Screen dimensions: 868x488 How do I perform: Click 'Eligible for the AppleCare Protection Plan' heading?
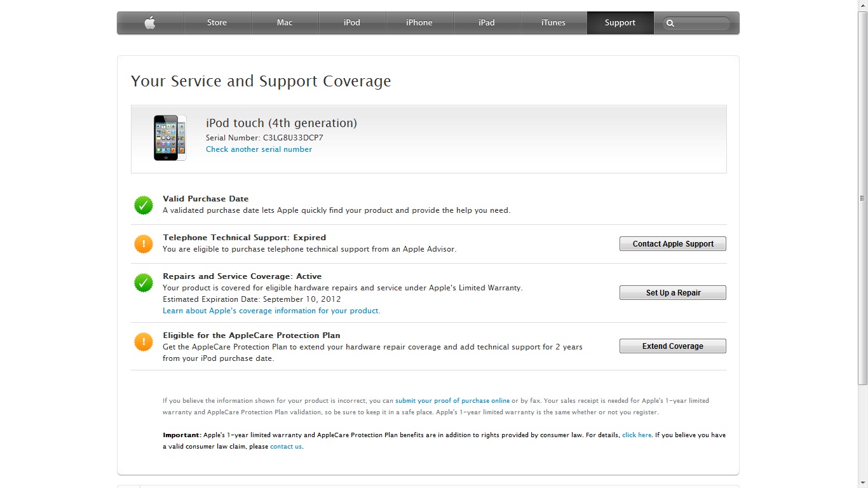point(252,335)
